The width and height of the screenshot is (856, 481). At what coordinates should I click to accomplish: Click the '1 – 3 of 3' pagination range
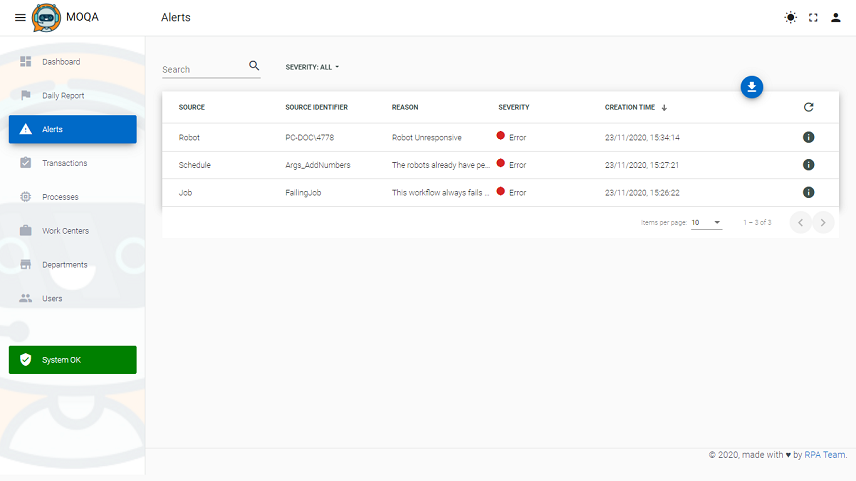757,222
